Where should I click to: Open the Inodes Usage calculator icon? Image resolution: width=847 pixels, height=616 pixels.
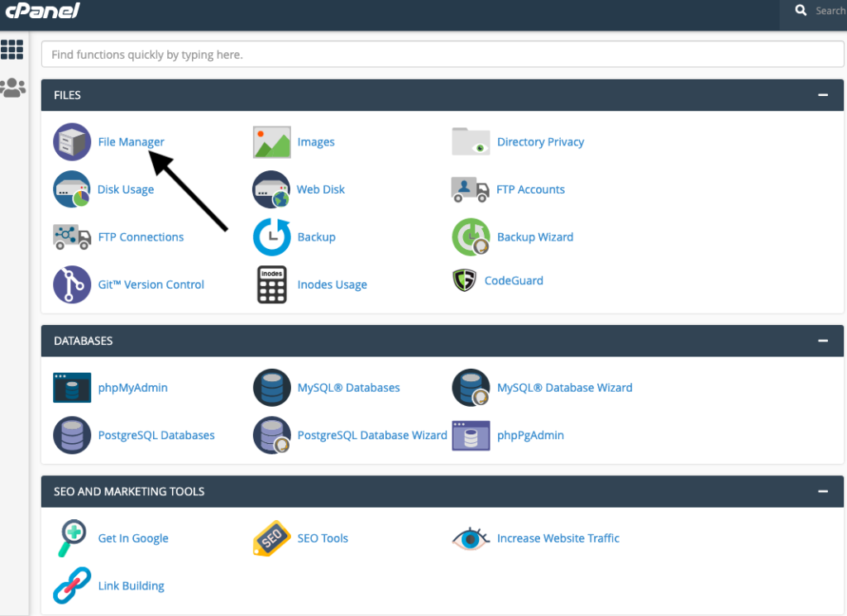[271, 284]
